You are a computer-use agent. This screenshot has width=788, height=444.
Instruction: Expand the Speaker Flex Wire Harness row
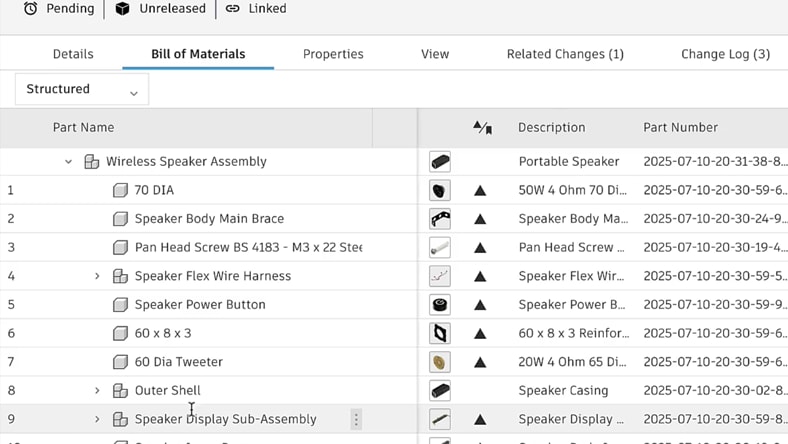[x=97, y=276]
